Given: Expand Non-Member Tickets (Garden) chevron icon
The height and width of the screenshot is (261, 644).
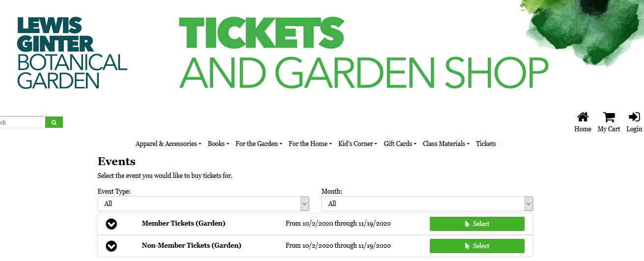Looking at the screenshot, I should [x=112, y=246].
